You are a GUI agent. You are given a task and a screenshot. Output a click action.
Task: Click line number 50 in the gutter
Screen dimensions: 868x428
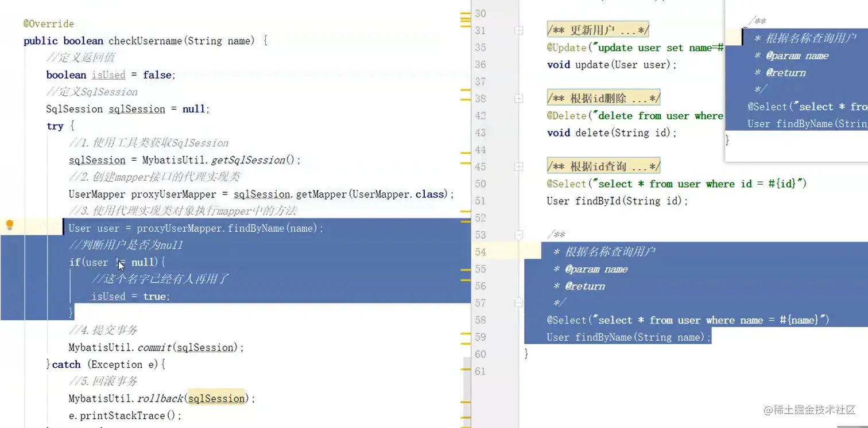click(480, 184)
